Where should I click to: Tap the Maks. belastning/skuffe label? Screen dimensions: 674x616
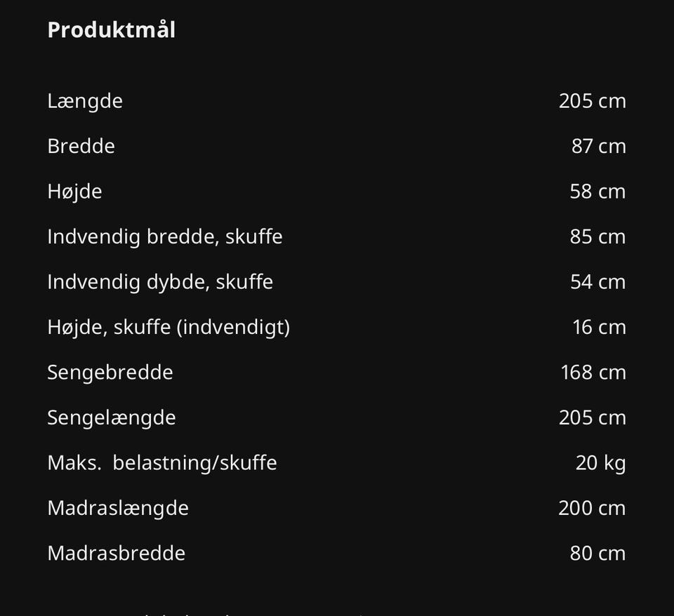point(162,463)
